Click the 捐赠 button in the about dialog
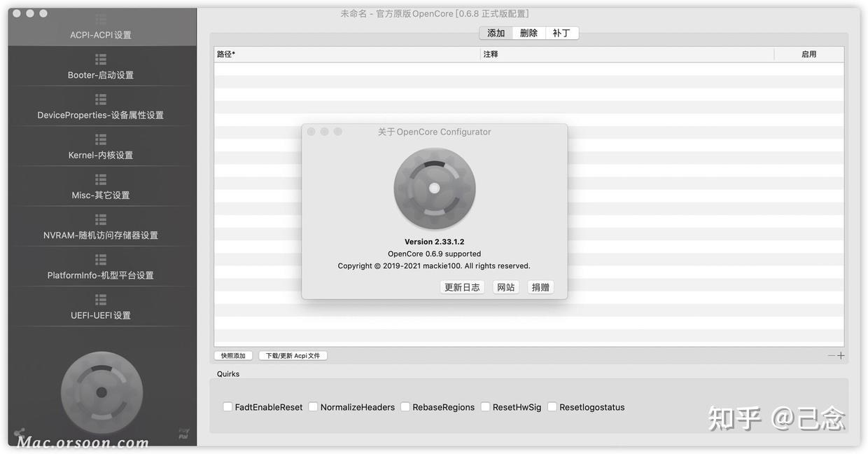This screenshot has height=454, width=868. pos(540,287)
